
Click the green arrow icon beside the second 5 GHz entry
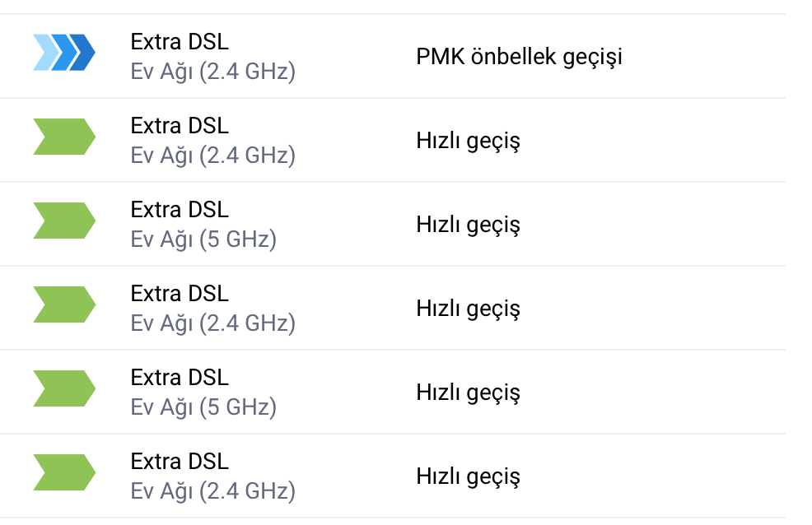click(x=64, y=388)
